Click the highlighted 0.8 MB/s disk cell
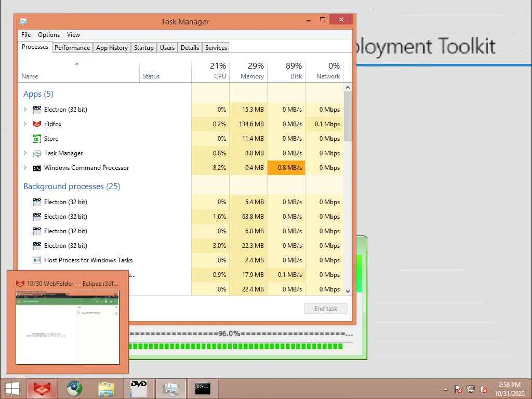This screenshot has width=532, height=399. pos(286,168)
